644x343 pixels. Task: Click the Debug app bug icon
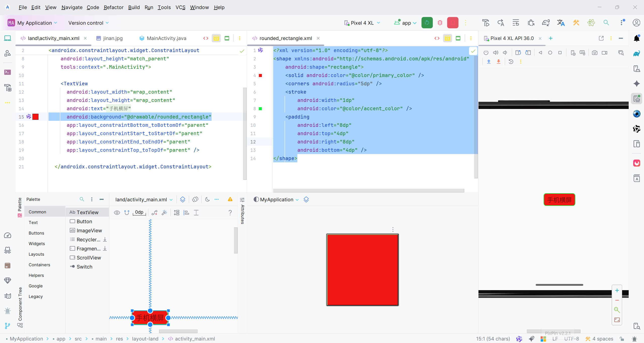[x=440, y=23]
